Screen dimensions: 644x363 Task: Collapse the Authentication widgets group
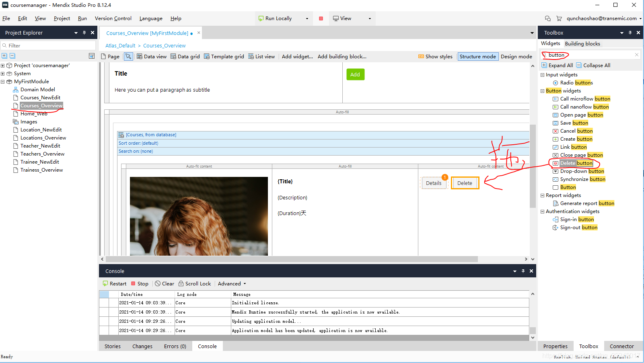click(542, 211)
